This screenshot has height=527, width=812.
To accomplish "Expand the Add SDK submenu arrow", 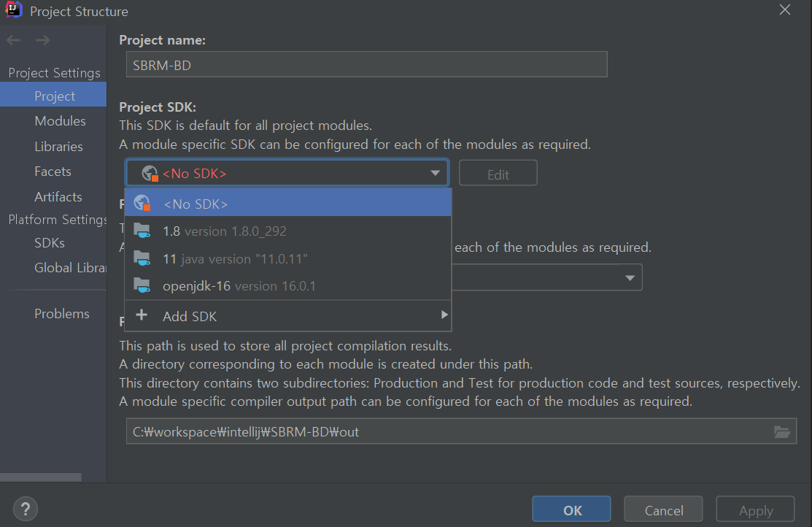I will (x=444, y=315).
